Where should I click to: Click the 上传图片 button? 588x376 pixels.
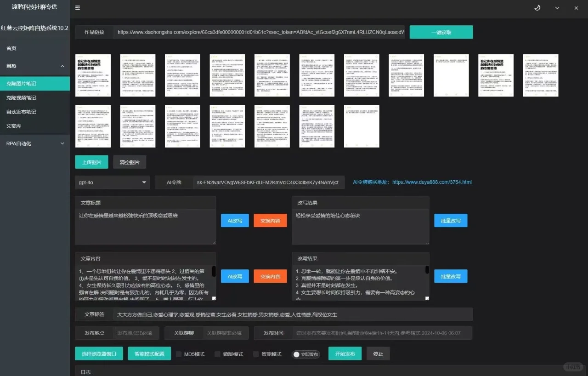coord(91,162)
